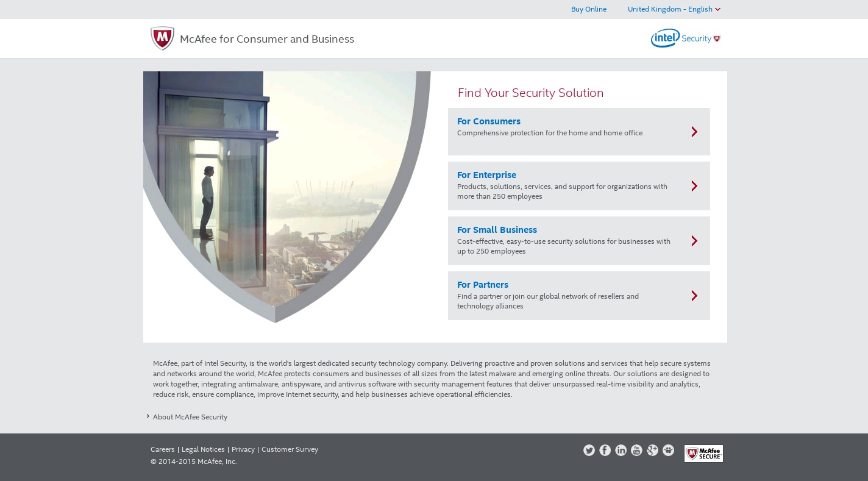Open the For Partners heading link
The height and width of the screenshot is (481, 868).
click(x=483, y=285)
